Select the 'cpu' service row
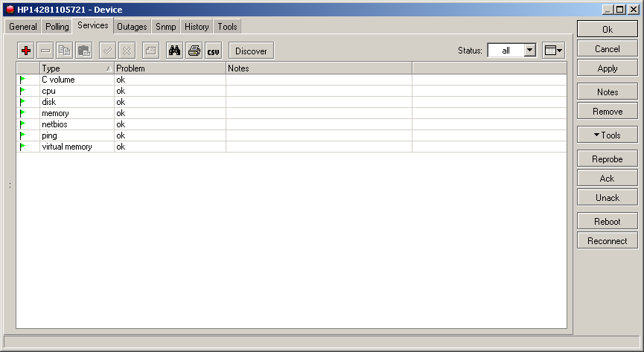 click(292, 90)
